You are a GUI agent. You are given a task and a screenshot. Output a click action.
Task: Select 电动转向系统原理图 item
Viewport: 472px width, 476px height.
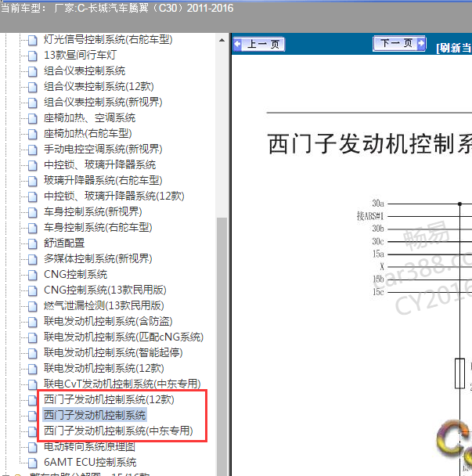tap(89, 446)
